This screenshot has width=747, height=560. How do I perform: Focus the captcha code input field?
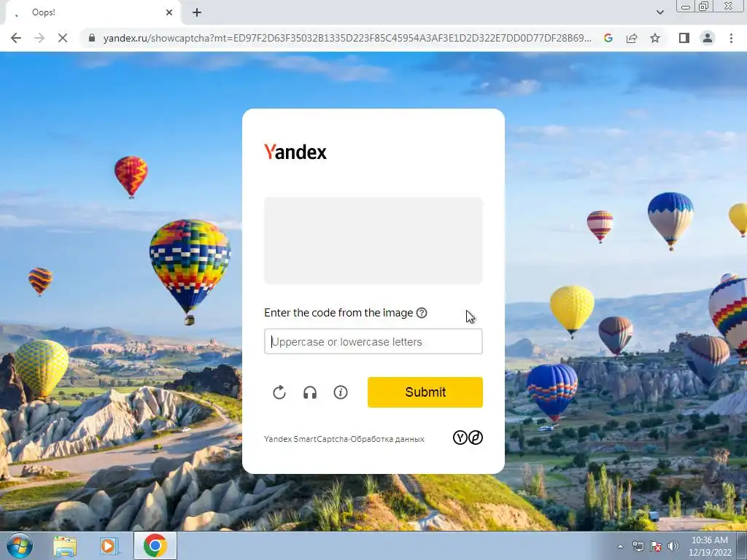click(x=373, y=341)
